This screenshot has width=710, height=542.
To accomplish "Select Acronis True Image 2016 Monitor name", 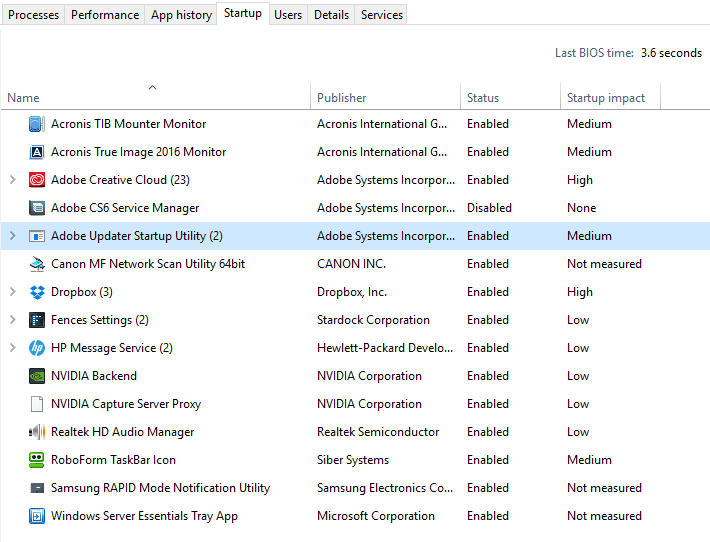I will pos(139,152).
